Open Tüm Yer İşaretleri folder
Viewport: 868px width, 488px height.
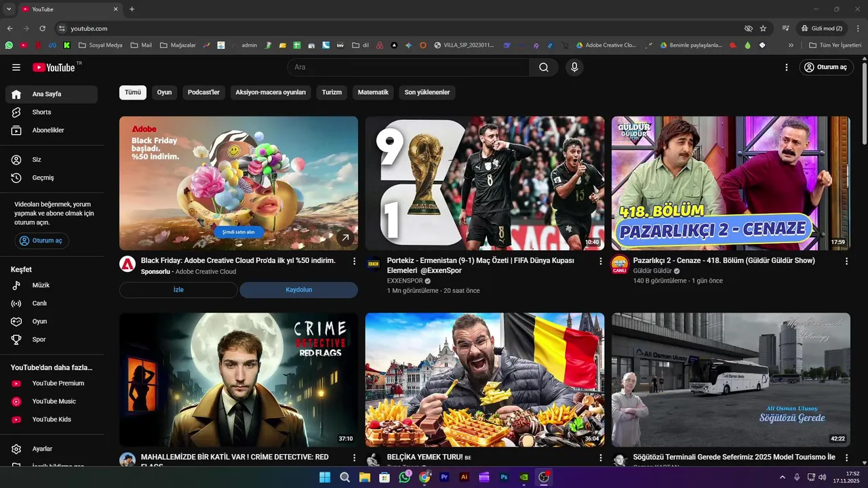tap(835, 45)
